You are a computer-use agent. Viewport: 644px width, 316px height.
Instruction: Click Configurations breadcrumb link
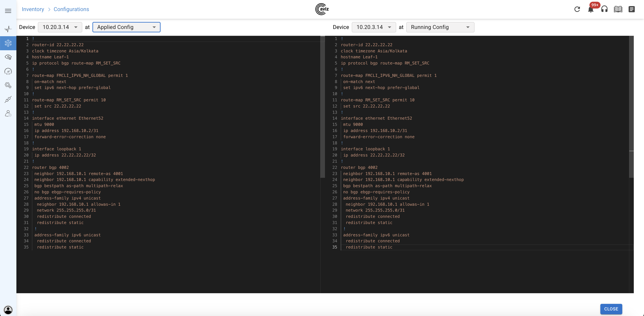pyautogui.click(x=71, y=9)
